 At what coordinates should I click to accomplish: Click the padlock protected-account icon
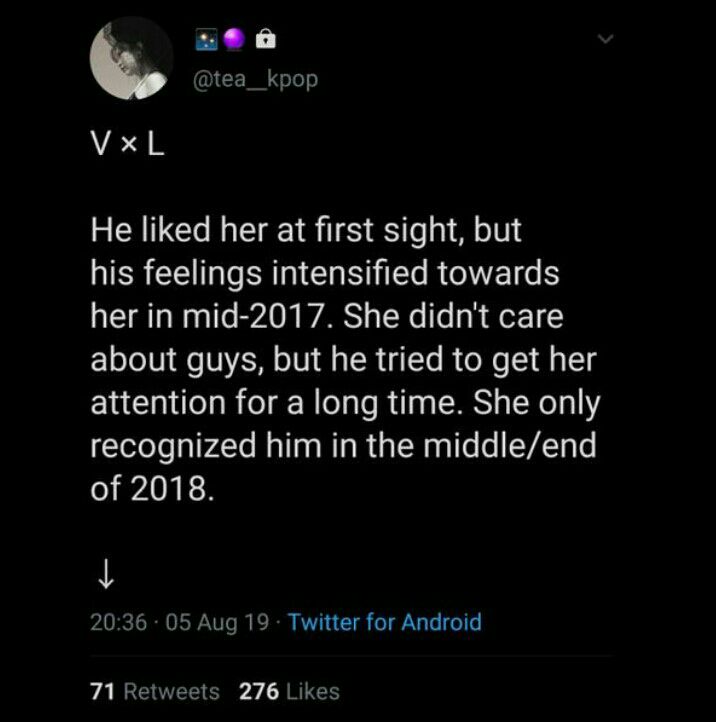pyautogui.click(x=266, y=39)
